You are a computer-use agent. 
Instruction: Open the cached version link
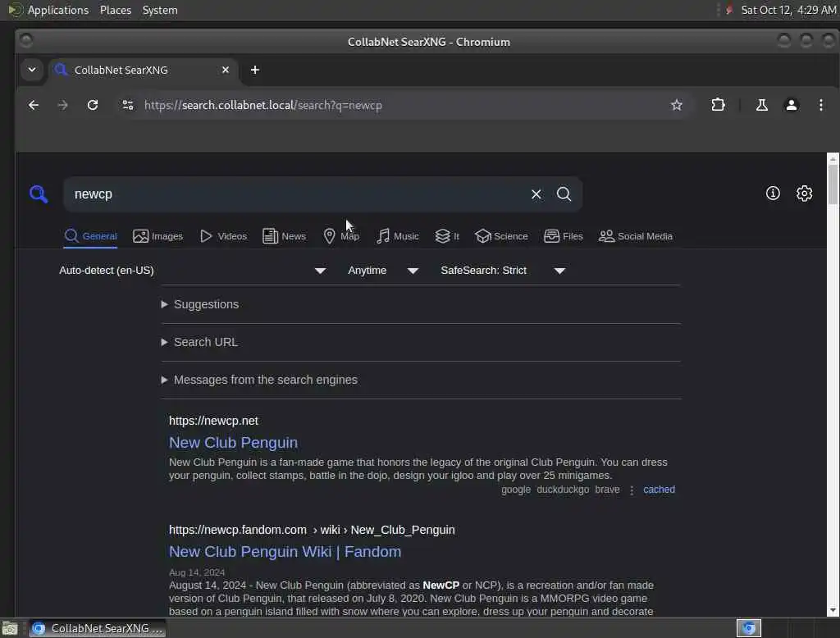pyautogui.click(x=659, y=490)
